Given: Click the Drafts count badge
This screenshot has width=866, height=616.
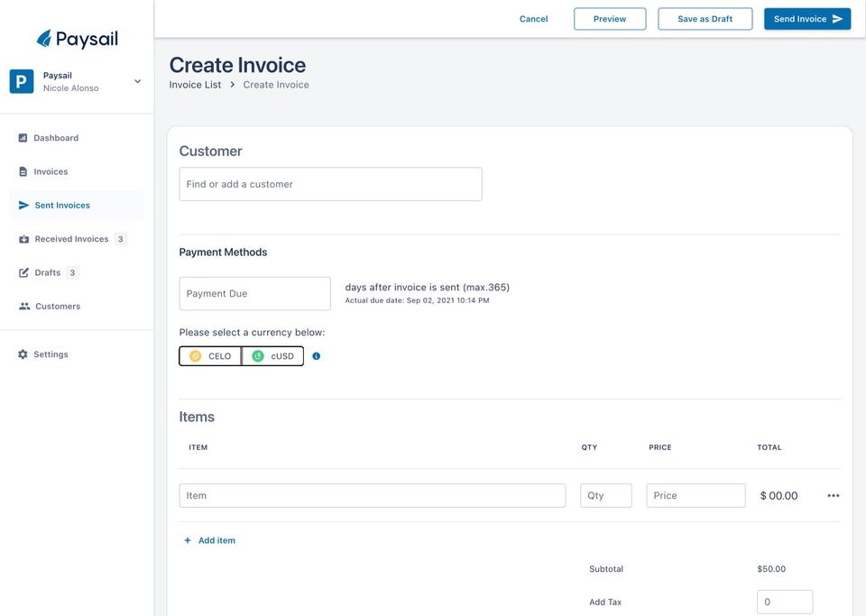Looking at the screenshot, I should pos(72,272).
